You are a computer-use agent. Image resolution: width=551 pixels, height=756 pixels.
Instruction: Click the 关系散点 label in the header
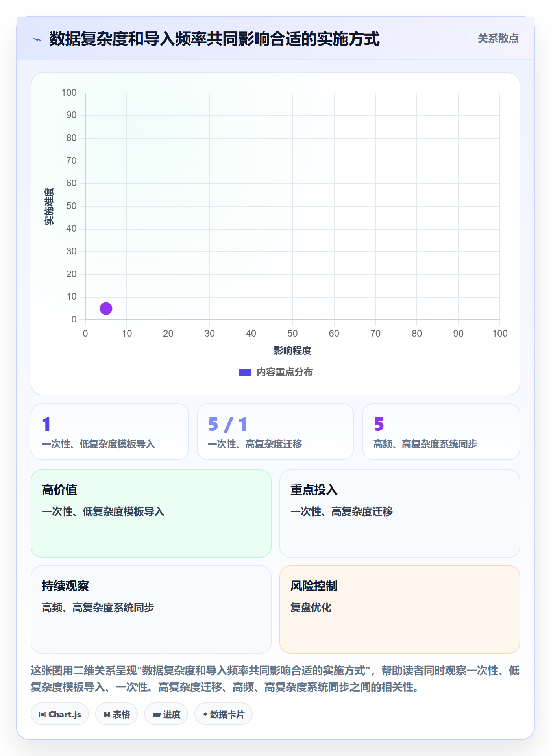click(498, 39)
